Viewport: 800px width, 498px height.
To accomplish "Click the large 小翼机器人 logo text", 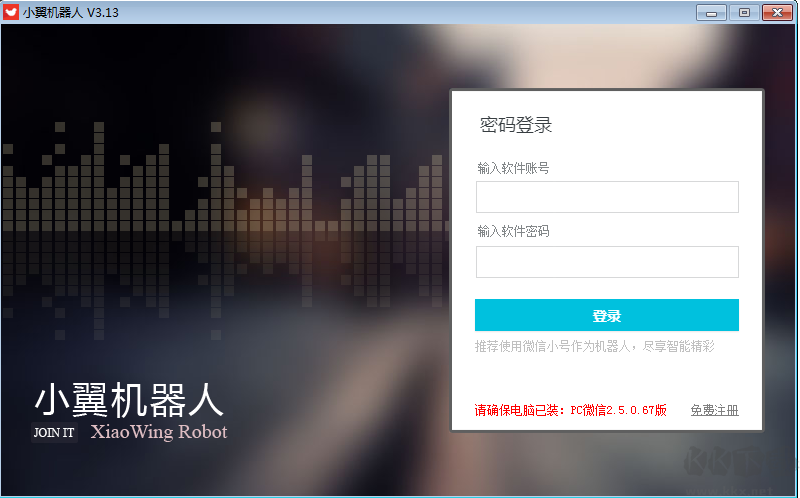I will pyautogui.click(x=129, y=400).
